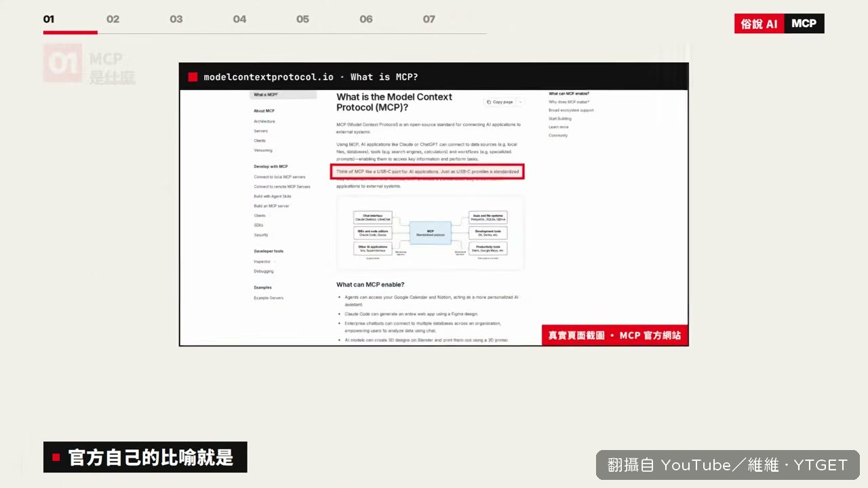Image resolution: width=868 pixels, height=488 pixels.
Task: Select chapter 07 in top progress bar
Action: click(429, 19)
